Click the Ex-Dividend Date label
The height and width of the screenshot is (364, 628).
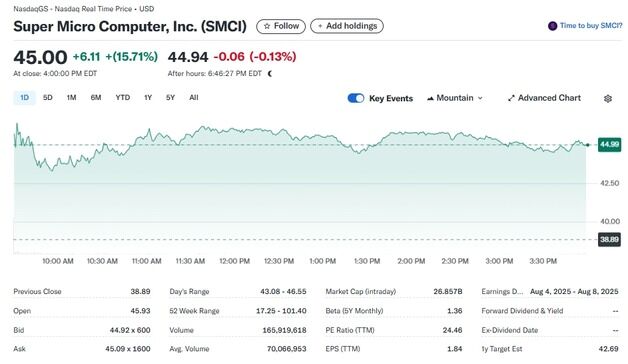(509, 330)
